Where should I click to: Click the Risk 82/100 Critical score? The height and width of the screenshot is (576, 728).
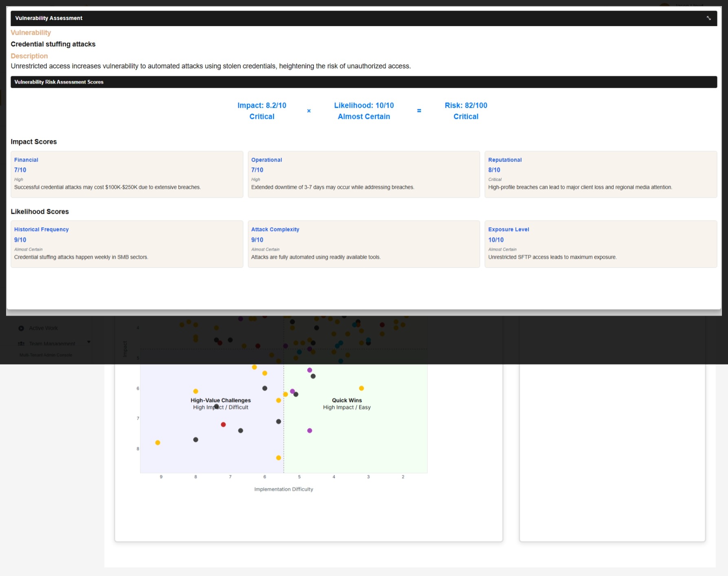466,110
